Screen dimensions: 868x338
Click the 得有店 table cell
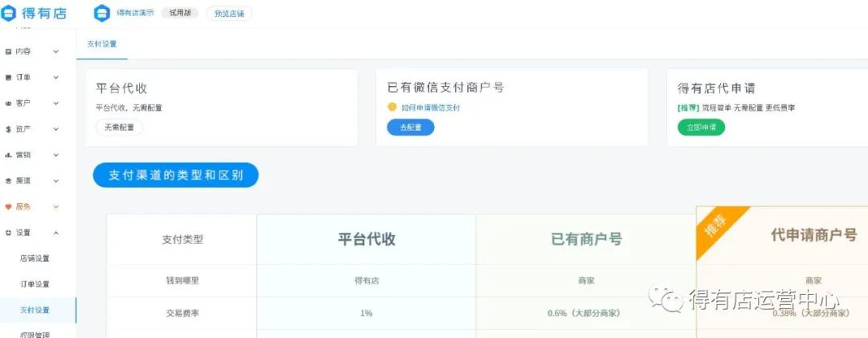[366, 280]
